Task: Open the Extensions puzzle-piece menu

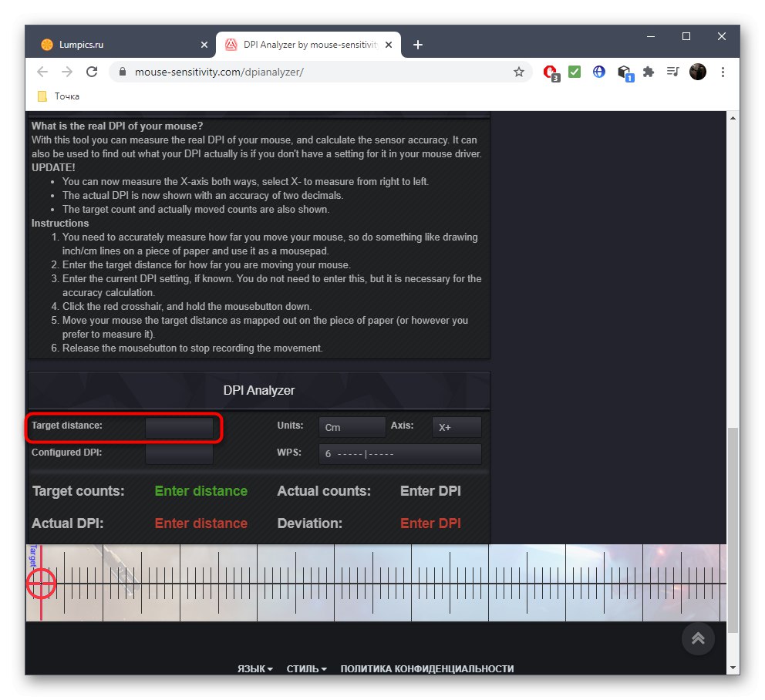Action: click(x=649, y=72)
